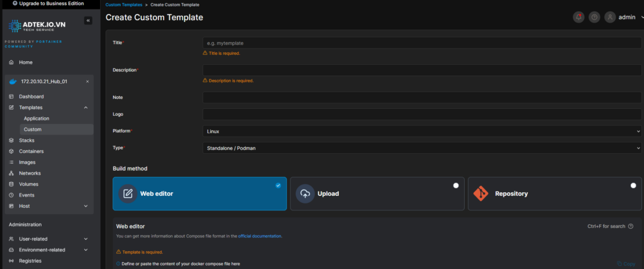Click the Docker whale environment icon
Image resolution: width=644 pixels, height=269 pixels.
[13, 81]
